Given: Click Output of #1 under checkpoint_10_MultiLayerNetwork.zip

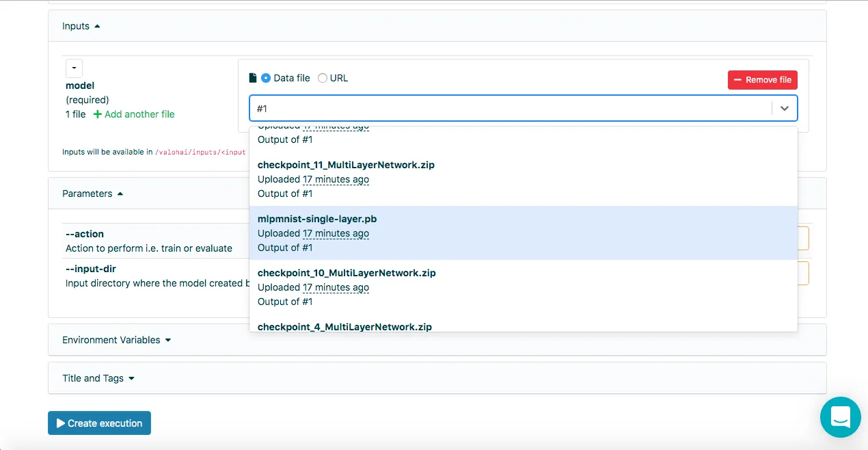Looking at the screenshot, I should pos(285,302).
